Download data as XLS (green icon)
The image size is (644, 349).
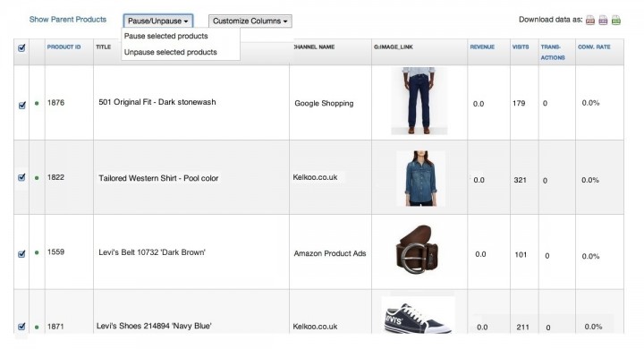point(616,21)
